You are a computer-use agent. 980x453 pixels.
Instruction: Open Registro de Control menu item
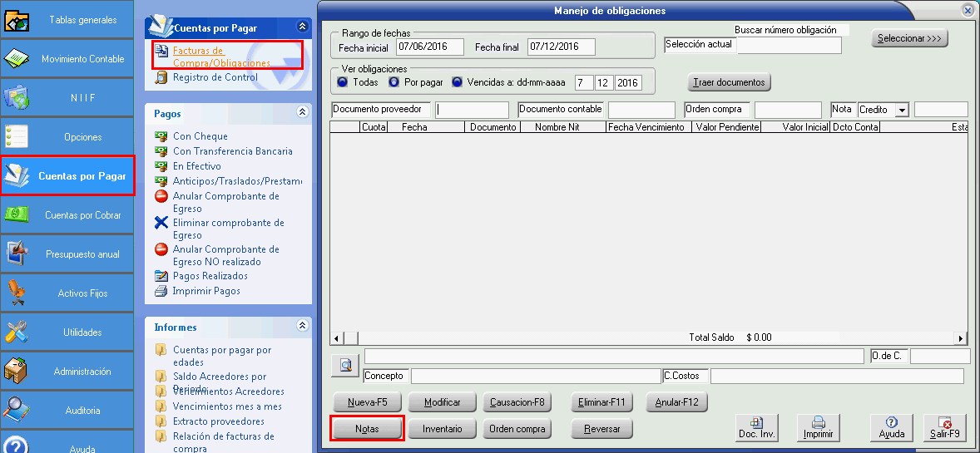[215, 77]
